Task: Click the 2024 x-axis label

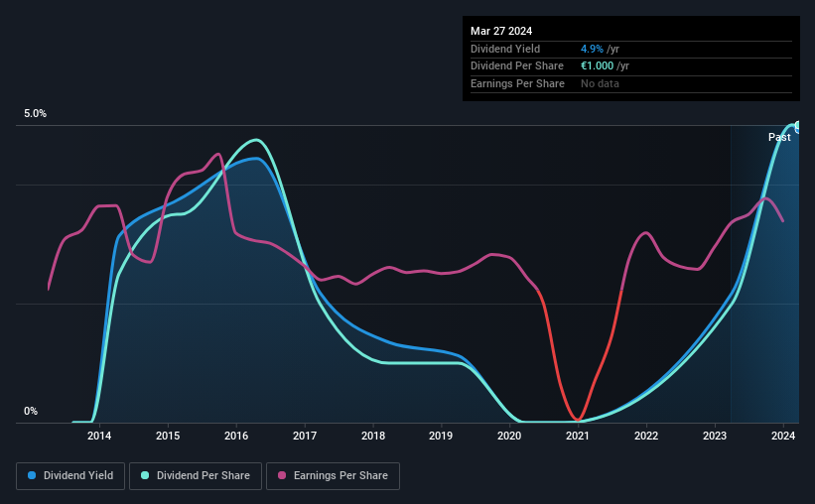Action: click(x=783, y=436)
